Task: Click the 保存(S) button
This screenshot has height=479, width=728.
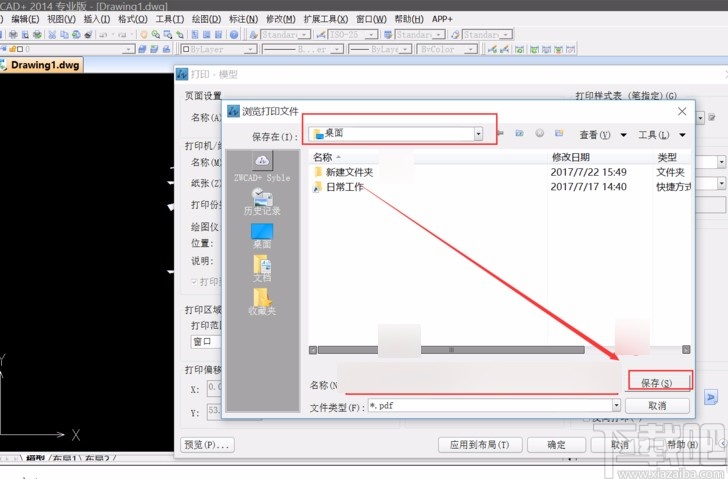Action: pos(657,382)
